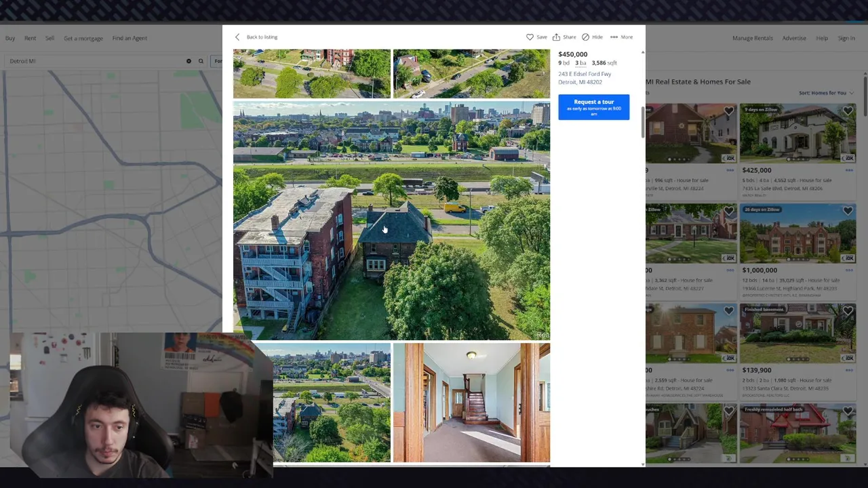
Task: Favorite the $425,000 La Salle Blvd home
Action: (x=848, y=111)
